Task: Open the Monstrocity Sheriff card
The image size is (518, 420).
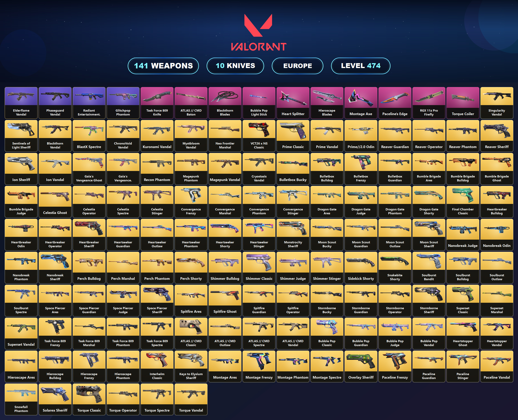Action: (x=293, y=235)
